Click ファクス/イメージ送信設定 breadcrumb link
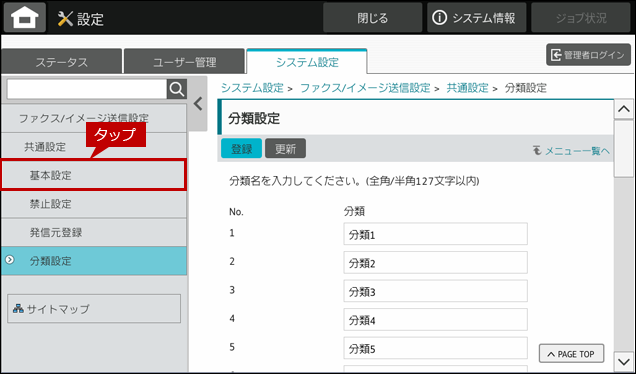 (x=365, y=88)
